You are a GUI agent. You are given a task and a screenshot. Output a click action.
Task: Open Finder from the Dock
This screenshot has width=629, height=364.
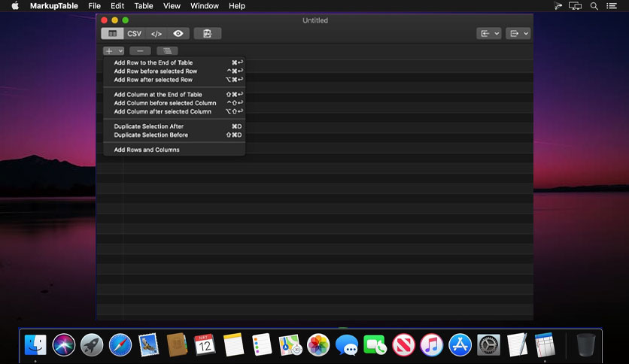[35, 344]
